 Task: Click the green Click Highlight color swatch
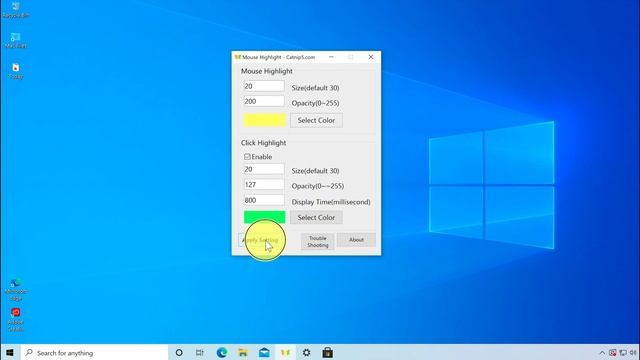click(x=264, y=217)
